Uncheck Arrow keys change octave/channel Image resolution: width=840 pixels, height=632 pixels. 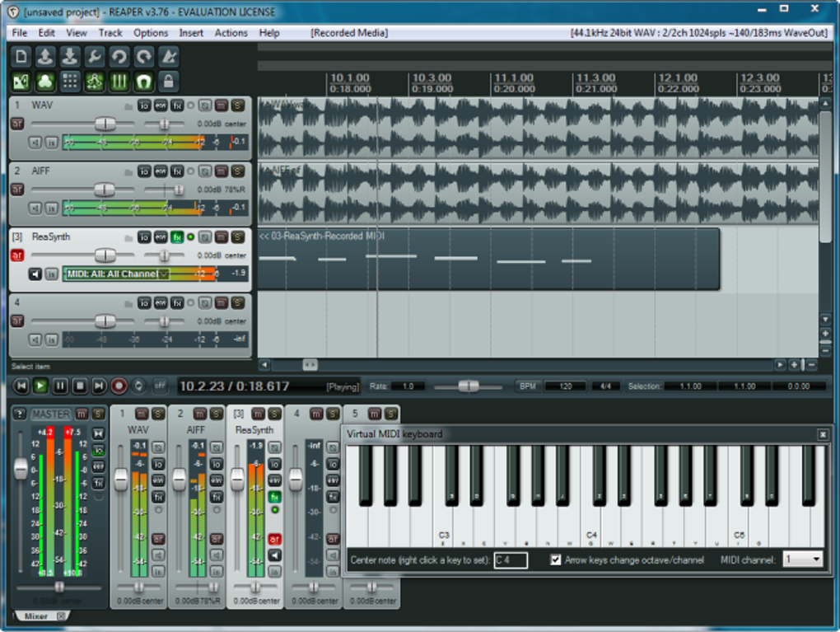click(x=556, y=559)
